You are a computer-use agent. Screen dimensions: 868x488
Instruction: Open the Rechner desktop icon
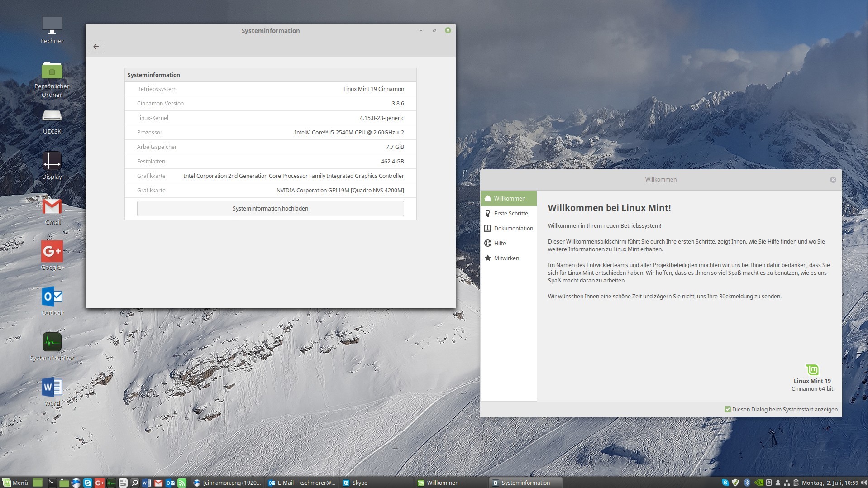click(52, 30)
